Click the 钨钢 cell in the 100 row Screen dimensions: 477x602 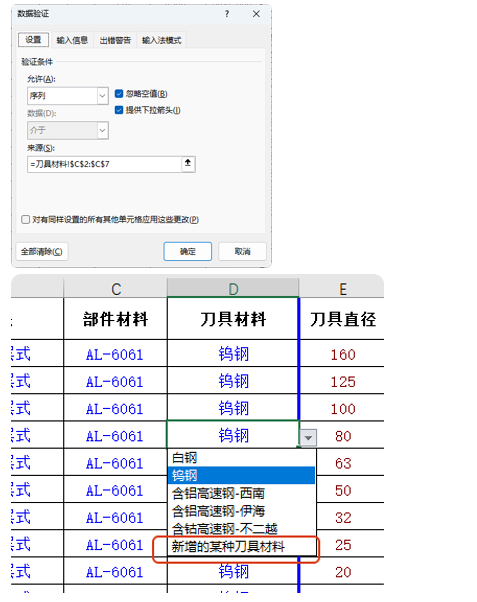pyautogui.click(x=233, y=408)
